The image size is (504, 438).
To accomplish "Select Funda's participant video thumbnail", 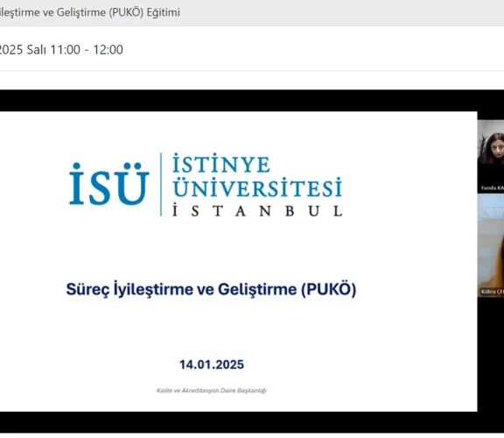I will click(x=491, y=157).
